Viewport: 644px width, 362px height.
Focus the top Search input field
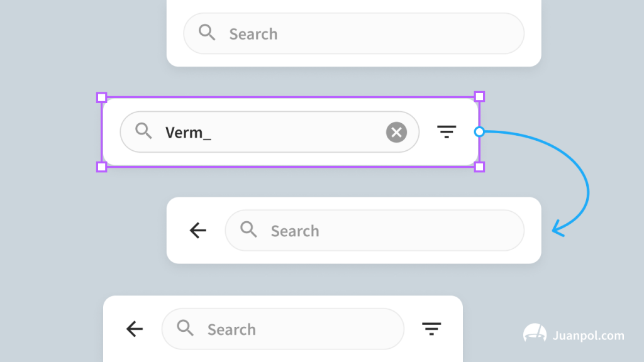[x=353, y=33]
